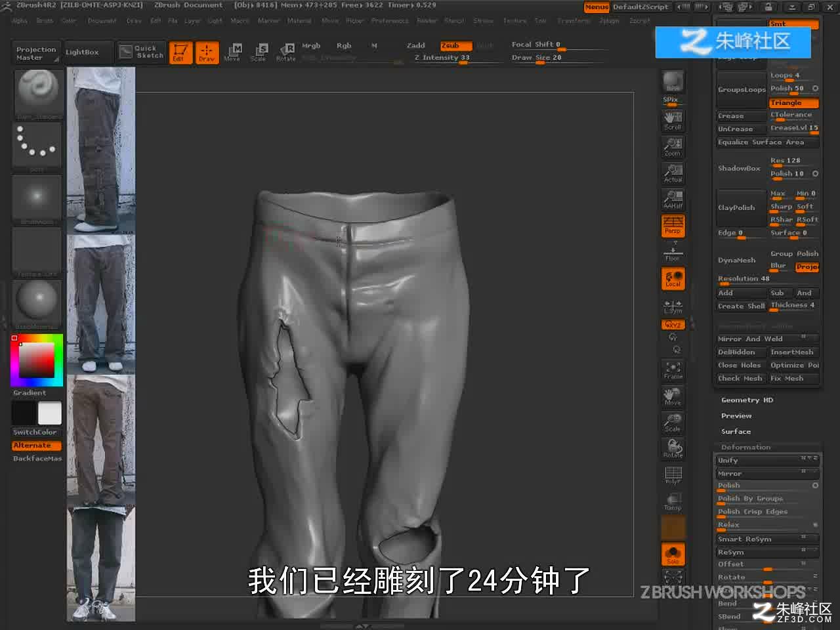Click the DynaMesh Resolution slider

click(x=768, y=279)
